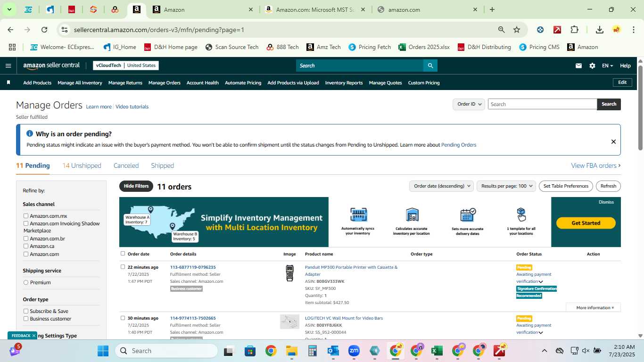Click the teal search magnifier button
The width and height of the screenshot is (644, 362).
(430, 66)
